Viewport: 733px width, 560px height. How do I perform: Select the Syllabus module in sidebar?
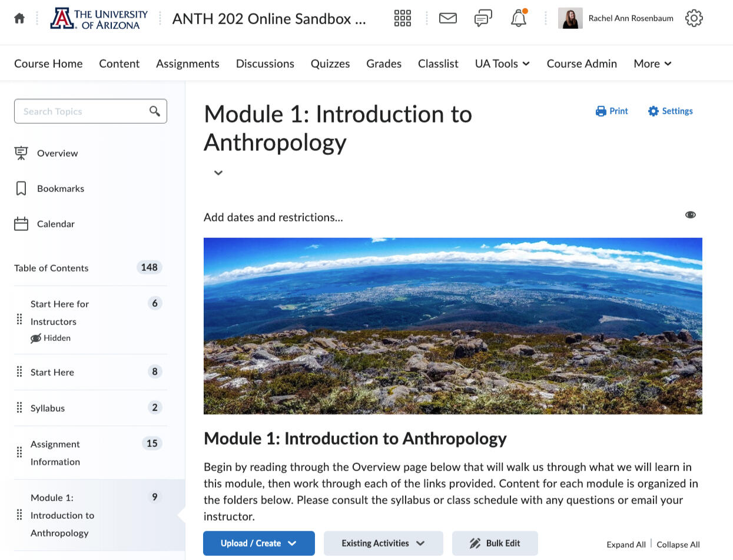(x=48, y=408)
